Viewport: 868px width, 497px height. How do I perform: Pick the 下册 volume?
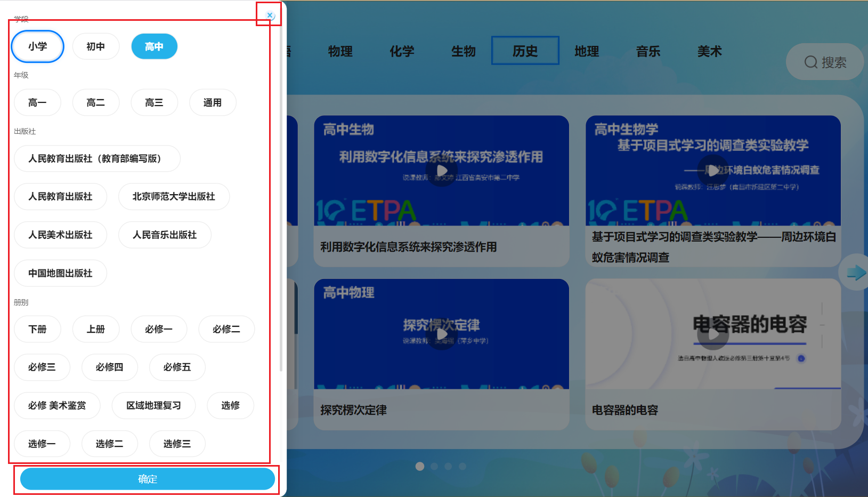pyautogui.click(x=37, y=329)
